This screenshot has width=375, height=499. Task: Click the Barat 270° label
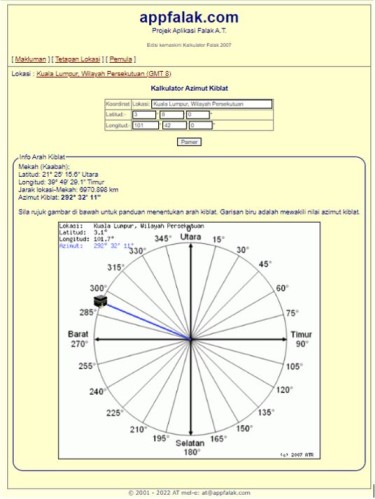point(79,339)
